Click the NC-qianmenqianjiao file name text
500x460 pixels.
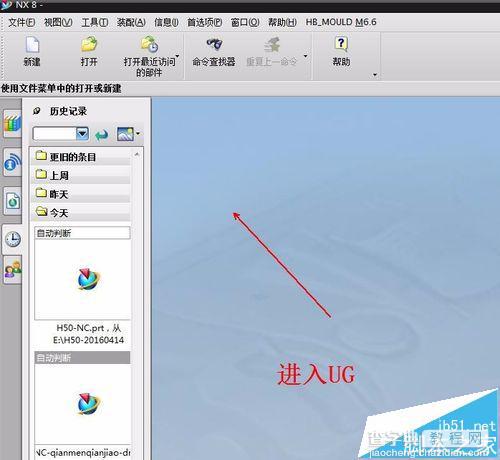coord(83,453)
